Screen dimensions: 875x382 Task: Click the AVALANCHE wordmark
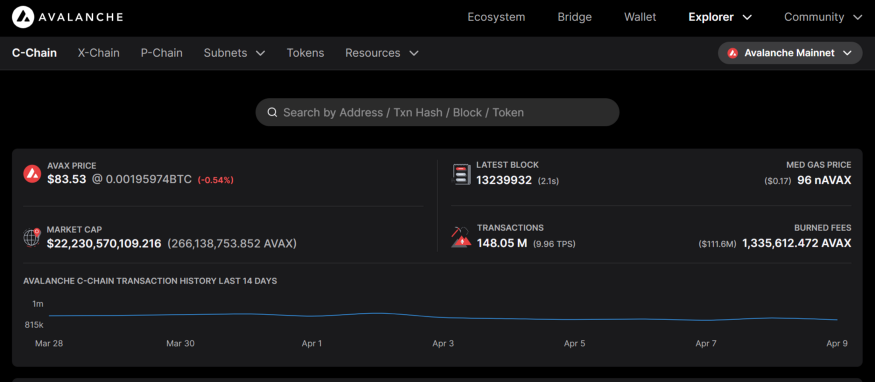80,17
